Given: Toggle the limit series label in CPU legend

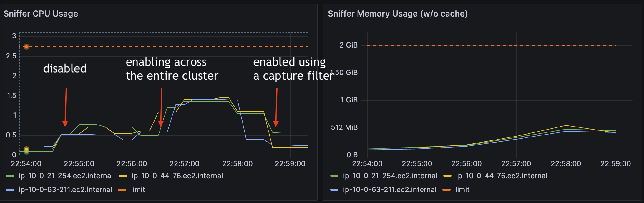Looking at the screenshot, I should pos(138,190).
